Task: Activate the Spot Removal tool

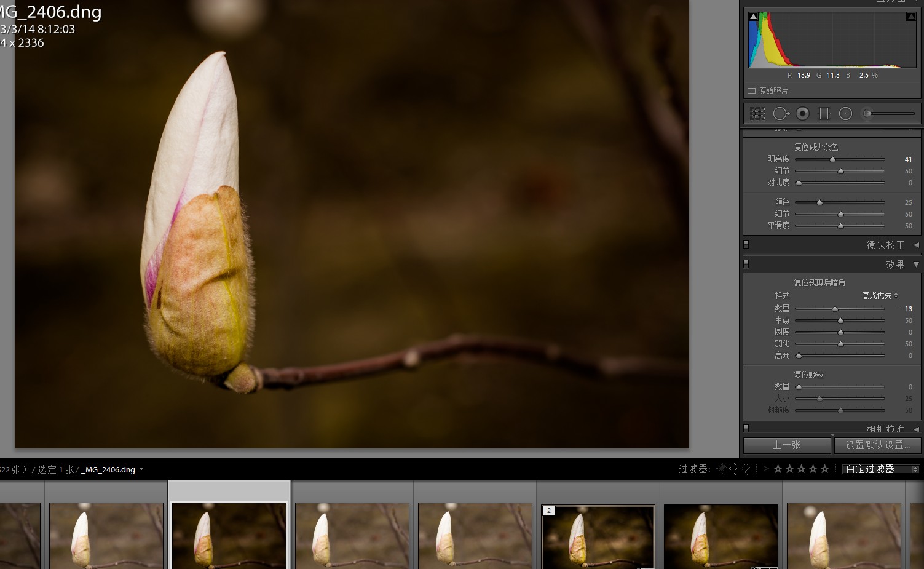Action: (x=781, y=114)
